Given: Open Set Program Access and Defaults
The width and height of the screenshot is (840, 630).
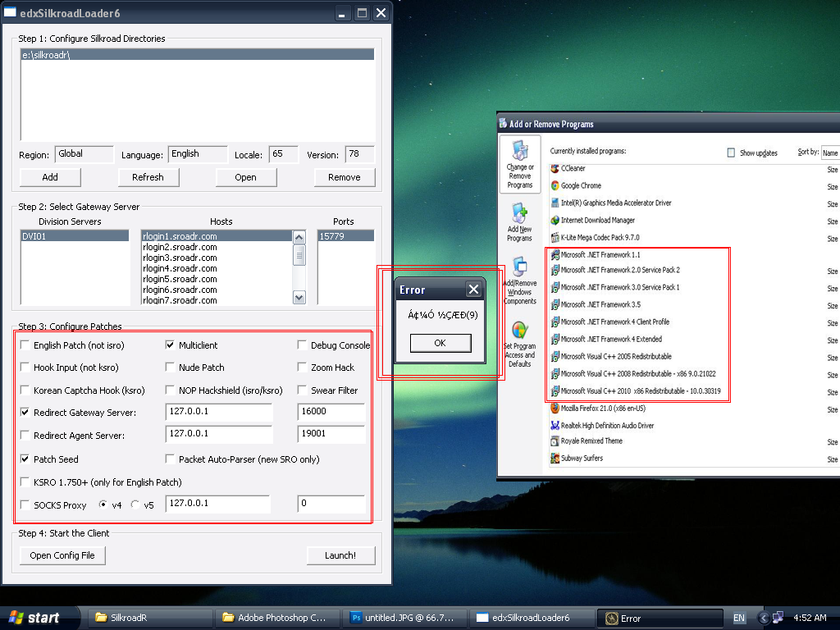Looking at the screenshot, I should [519, 344].
